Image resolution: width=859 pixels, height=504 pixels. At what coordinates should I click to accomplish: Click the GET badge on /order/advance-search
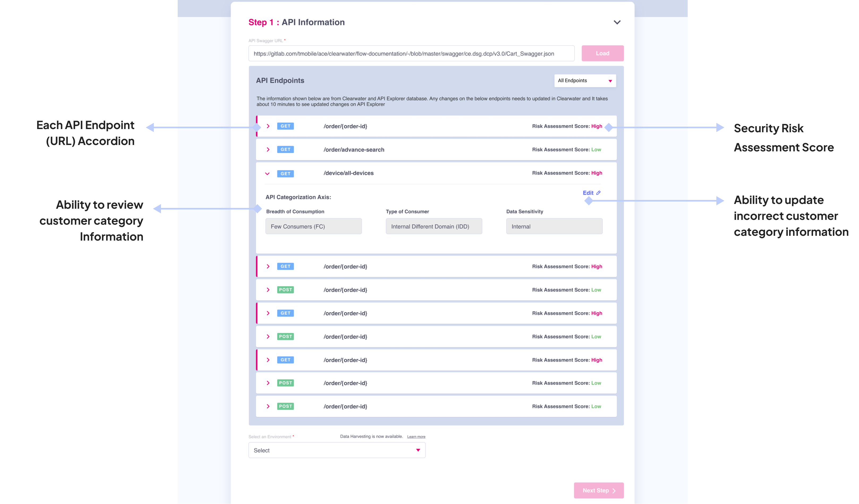click(x=285, y=150)
